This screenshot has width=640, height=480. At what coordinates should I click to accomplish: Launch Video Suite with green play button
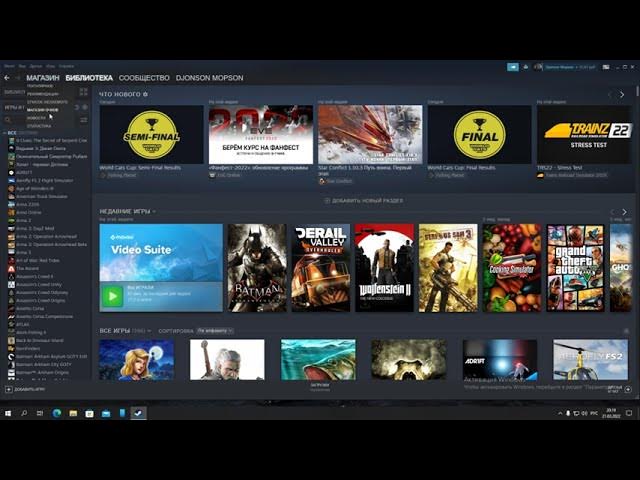point(112,296)
